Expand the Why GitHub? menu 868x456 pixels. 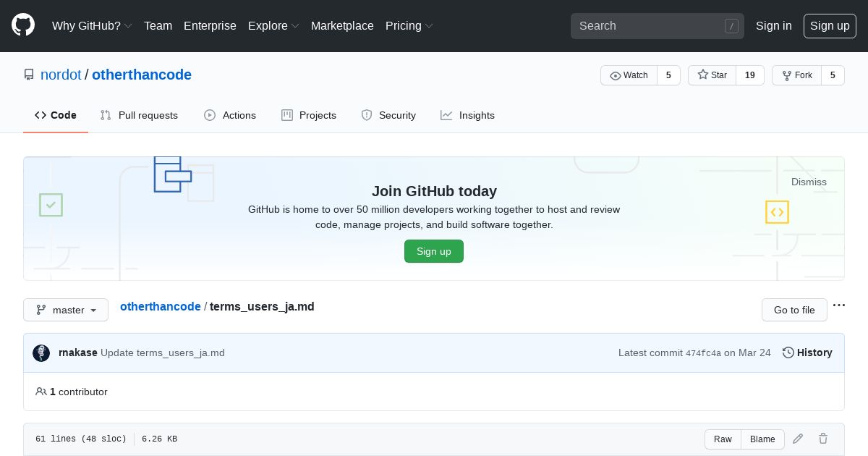92,25
